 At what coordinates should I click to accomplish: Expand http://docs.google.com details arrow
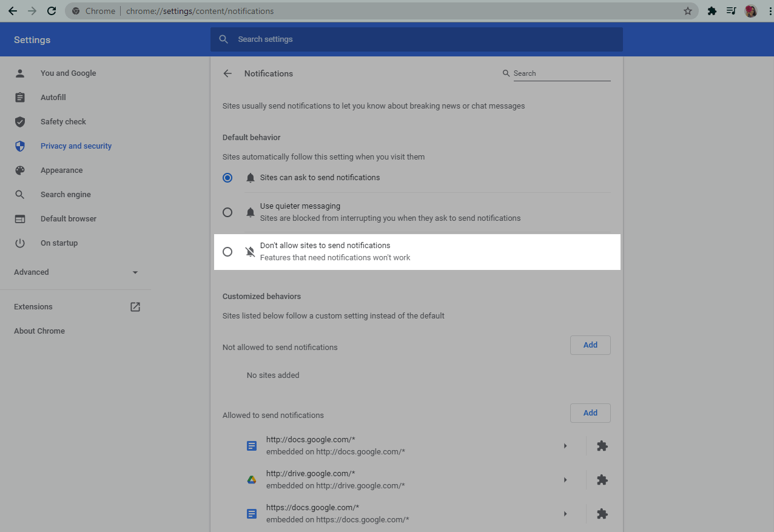(x=565, y=446)
